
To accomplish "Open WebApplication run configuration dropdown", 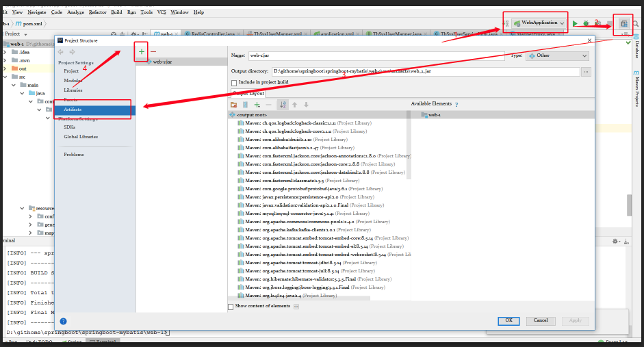I will tap(539, 23).
